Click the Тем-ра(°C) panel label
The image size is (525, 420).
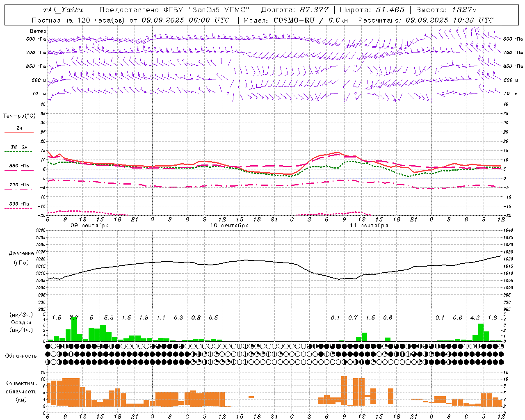(x=19, y=116)
